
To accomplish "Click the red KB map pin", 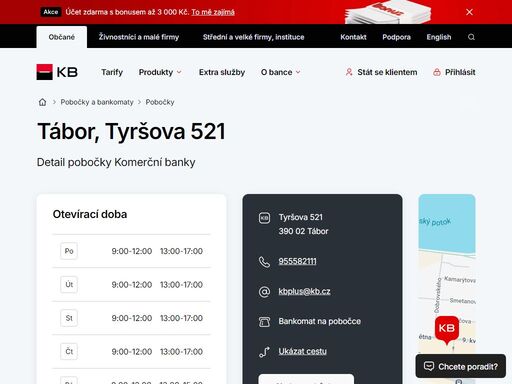I will (447, 329).
